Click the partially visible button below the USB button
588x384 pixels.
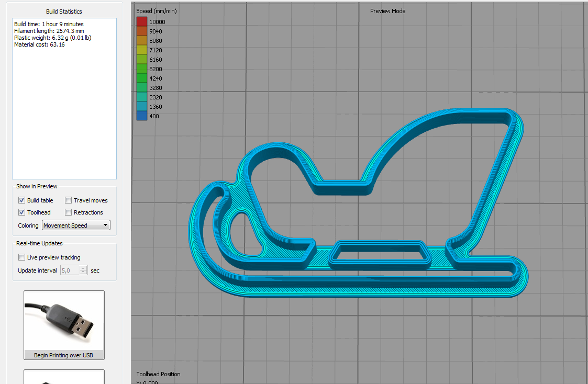pyautogui.click(x=64, y=377)
